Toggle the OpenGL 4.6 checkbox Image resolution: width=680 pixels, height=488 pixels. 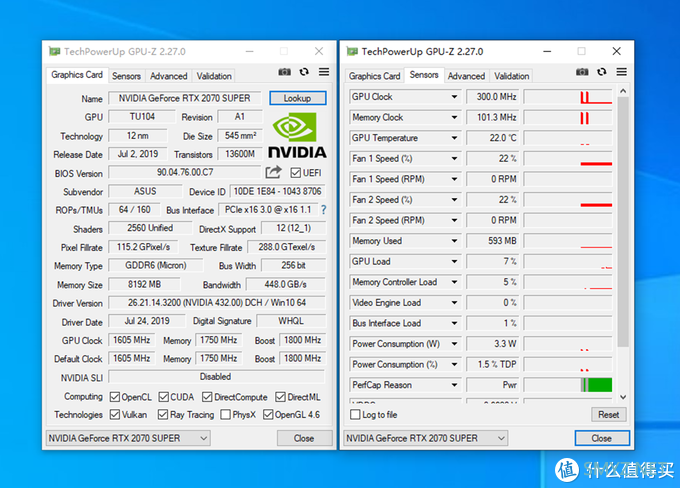[x=268, y=415]
